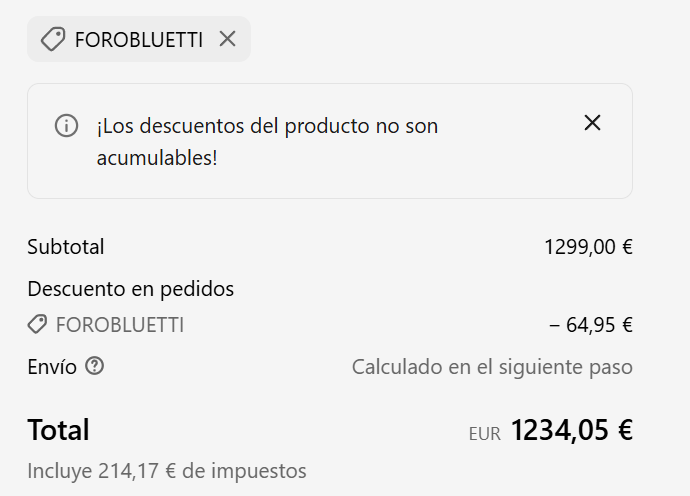690x496 pixels.
Task: Click the 1299,00 € subtotal amount
Action: tap(588, 247)
